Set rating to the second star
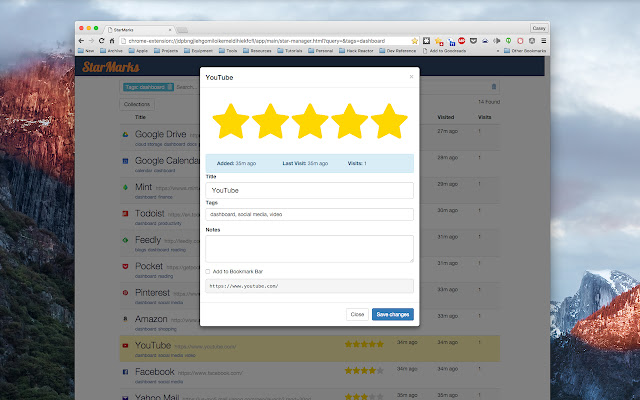Viewport: 640px width, 400px height. [270, 121]
